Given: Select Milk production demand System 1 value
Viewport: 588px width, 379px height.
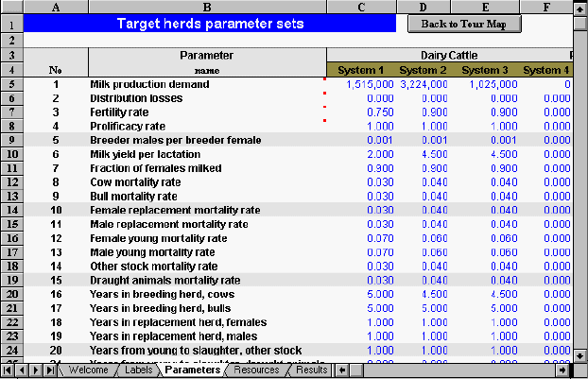Looking at the screenshot, I should coord(360,84).
